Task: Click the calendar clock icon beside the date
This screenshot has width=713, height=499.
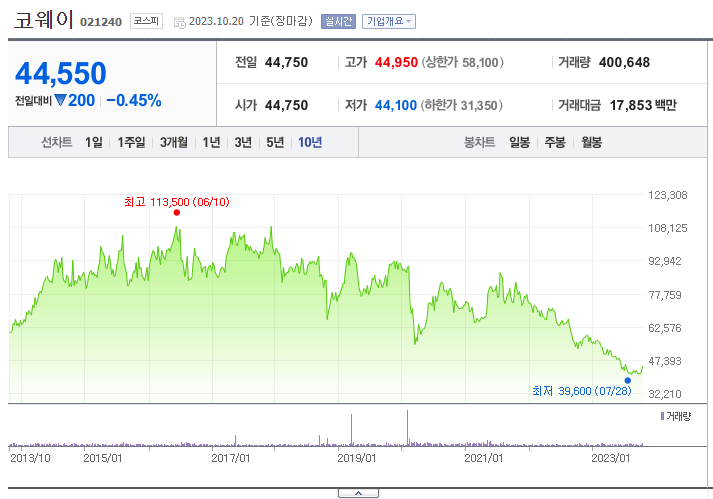Action: [180, 22]
